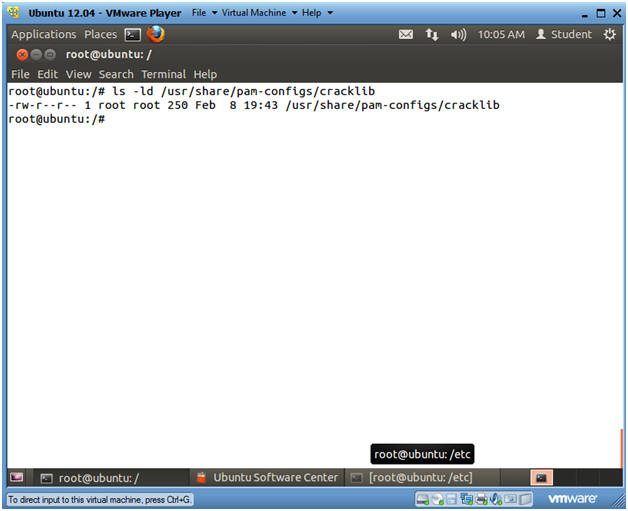Click the VMware hard disk device icon

(x=423, y=499)
